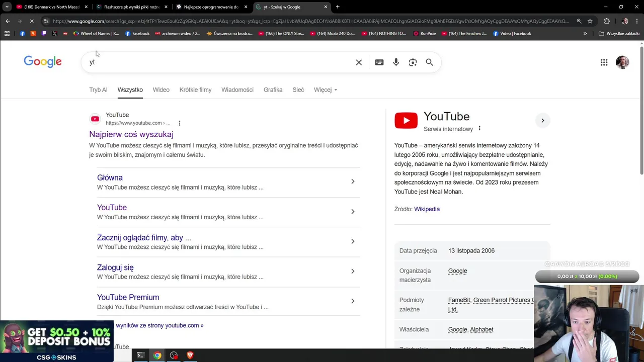644x362 pixels.
Task: Open the YouTube Premium sitelink
Action: click(128, 297)
